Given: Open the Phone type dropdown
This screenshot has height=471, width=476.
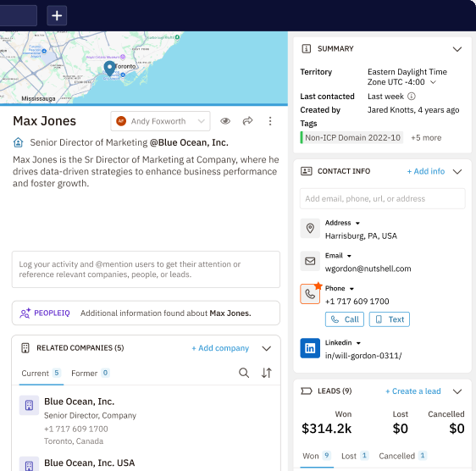Looking at the screenshot, I should click(351, 289).
